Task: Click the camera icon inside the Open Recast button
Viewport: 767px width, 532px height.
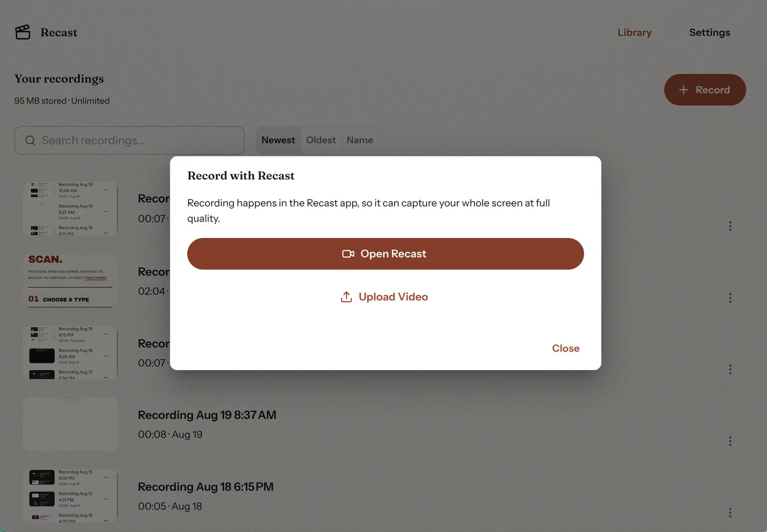Action: point(348,254)
